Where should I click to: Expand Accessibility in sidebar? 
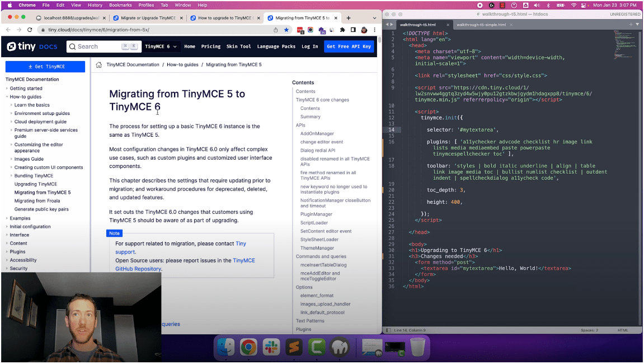coord(7,260)
